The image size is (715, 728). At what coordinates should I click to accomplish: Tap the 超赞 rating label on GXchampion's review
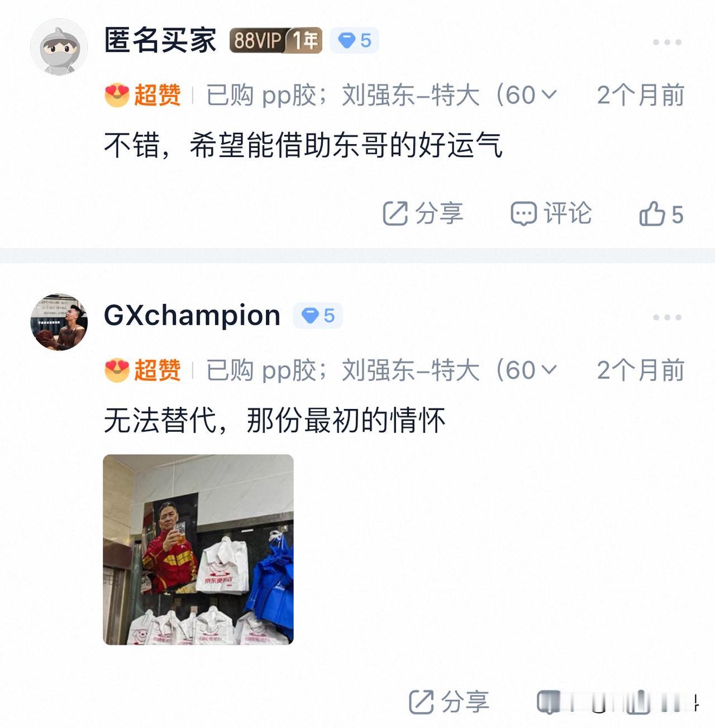(157, 370)
